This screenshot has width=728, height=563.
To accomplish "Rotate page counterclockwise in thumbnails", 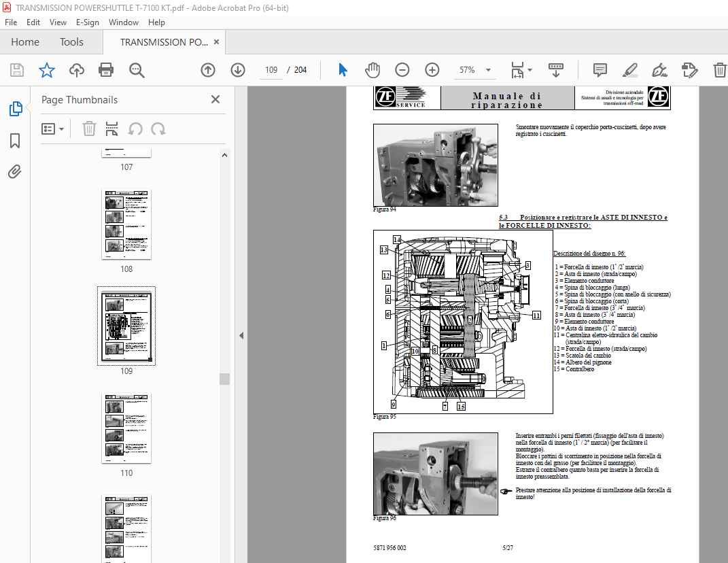I will [x=135, y=129].
